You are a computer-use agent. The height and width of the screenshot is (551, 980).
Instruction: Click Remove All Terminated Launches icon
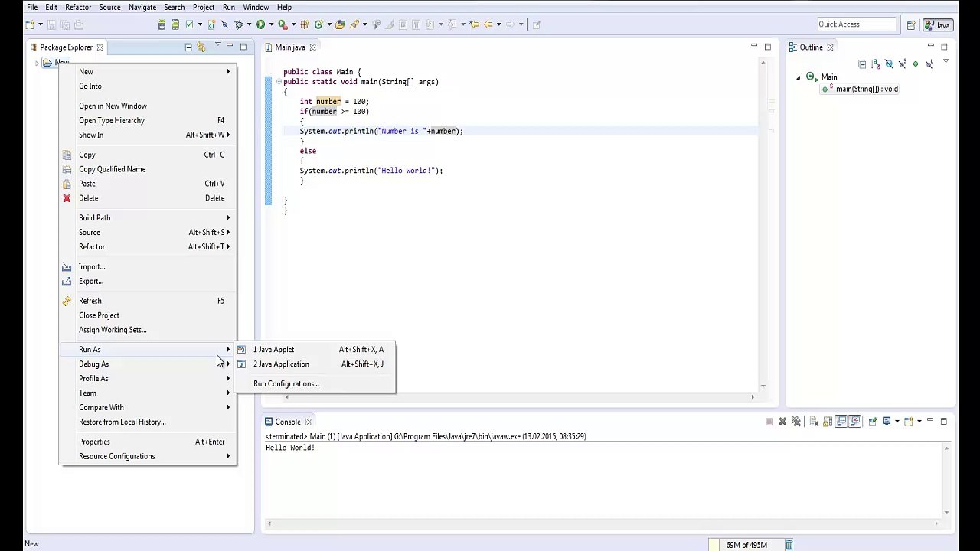796,421
